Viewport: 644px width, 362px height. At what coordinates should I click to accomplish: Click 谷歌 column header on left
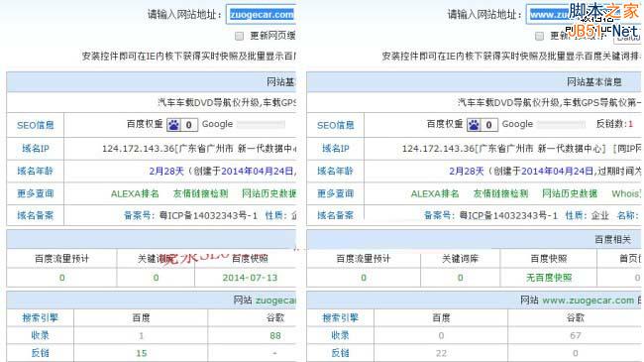pyautogui.click(x=275, y=317)
